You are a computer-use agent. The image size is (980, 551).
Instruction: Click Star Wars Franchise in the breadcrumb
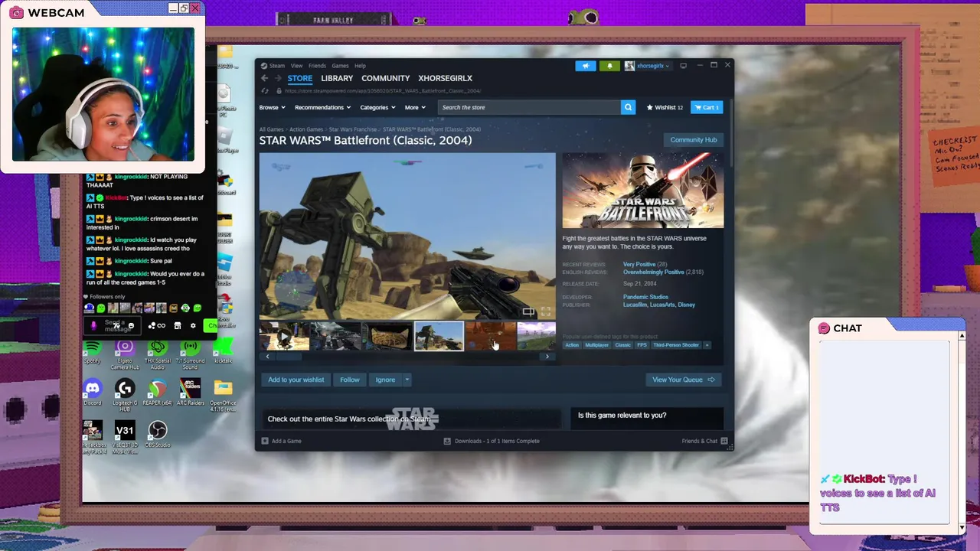pos(353,129)
